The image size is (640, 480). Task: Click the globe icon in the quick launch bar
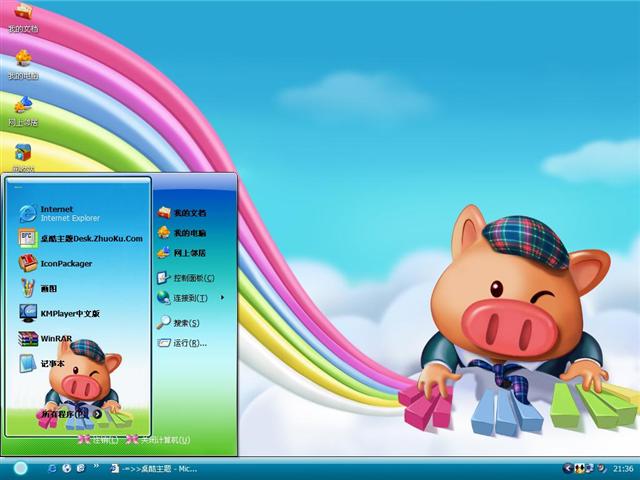pos(67,469)
